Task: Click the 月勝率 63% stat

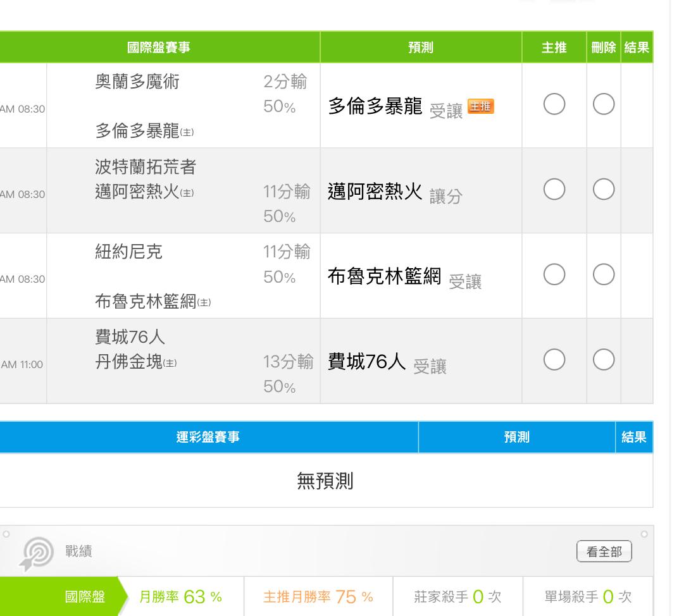Action: (x=180, y=597)
